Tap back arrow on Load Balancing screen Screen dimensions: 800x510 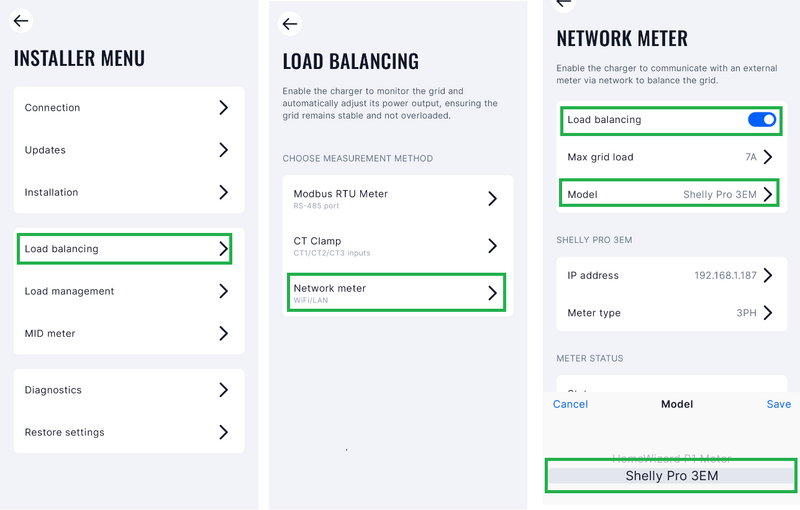[290, 24]
